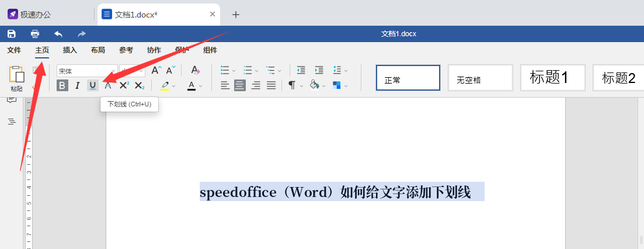The height and width of the screenshot is (249, 644).
Task: Click paragraph shading paint bucket
Action: [315, 85]
